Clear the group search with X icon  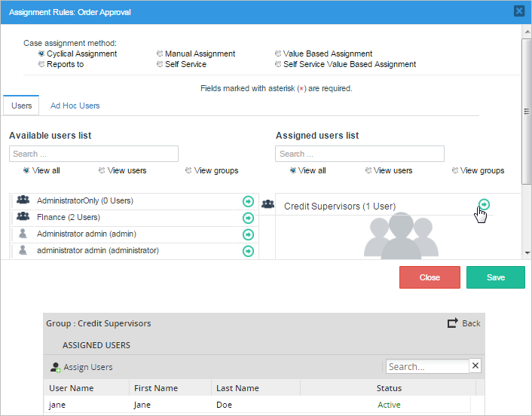[x=475, y=366]
